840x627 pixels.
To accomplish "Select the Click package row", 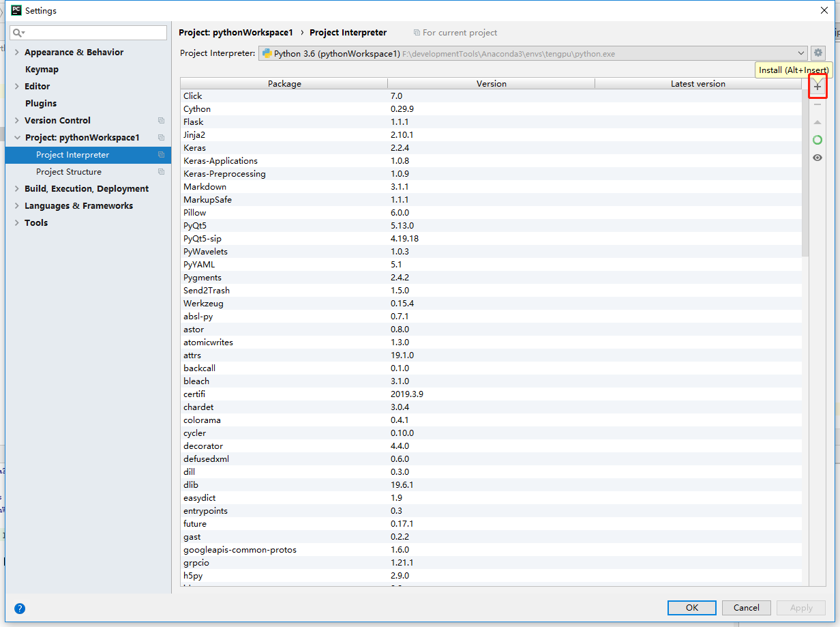I will tap(491, 96).
